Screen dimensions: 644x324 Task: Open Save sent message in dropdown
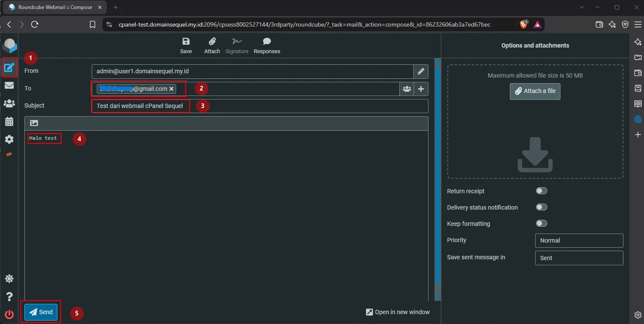pos(579,258)
